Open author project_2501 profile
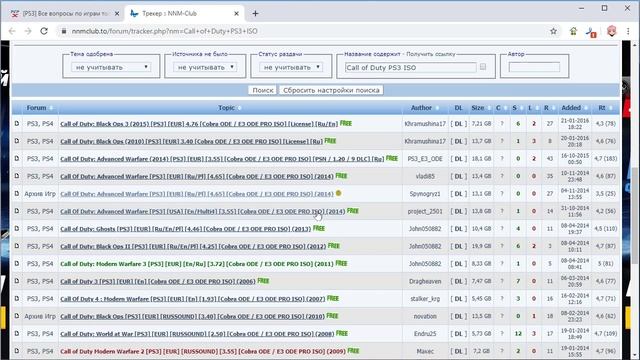Image resolution: width=640 pixels, height=360 pixels. 425,211
